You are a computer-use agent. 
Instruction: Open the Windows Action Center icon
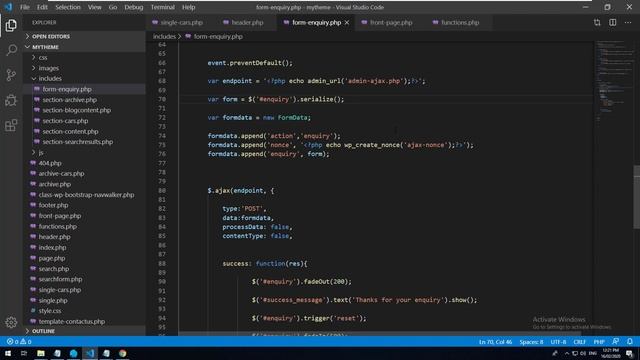[x=630, y=353]
